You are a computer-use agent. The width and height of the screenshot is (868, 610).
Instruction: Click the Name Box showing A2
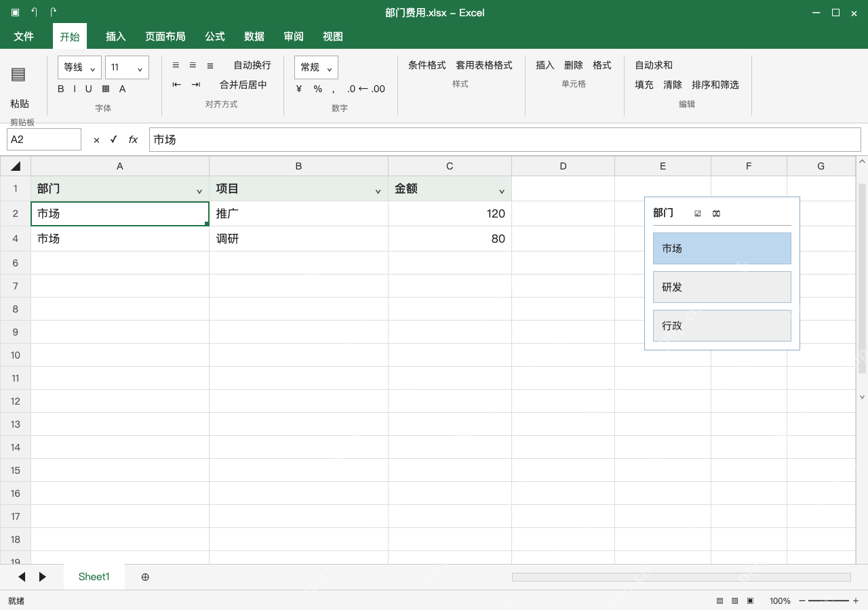click(44, 140)
